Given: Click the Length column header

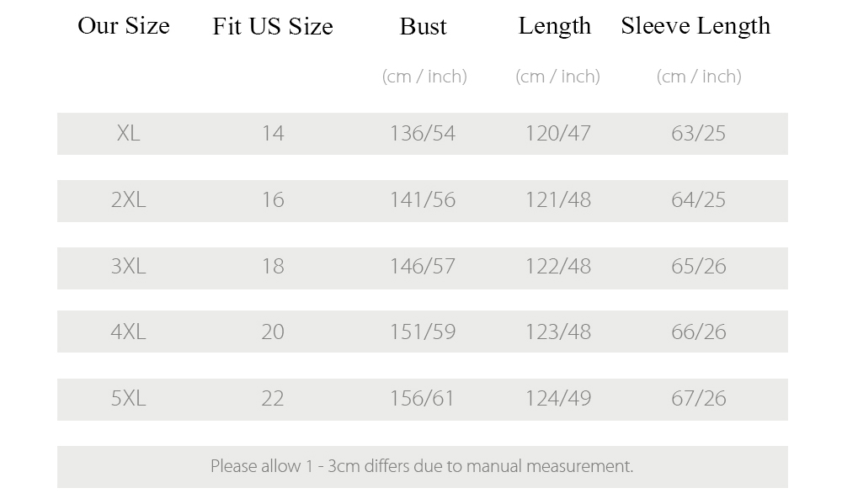Looking at the screenshot, I should [555, 26].
